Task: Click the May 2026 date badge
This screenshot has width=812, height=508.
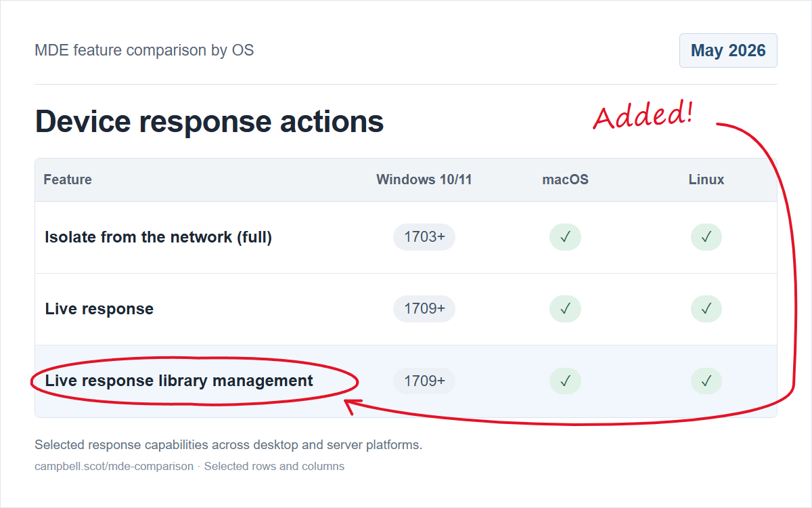Action: pyautogui.click(x=728, y=51)
